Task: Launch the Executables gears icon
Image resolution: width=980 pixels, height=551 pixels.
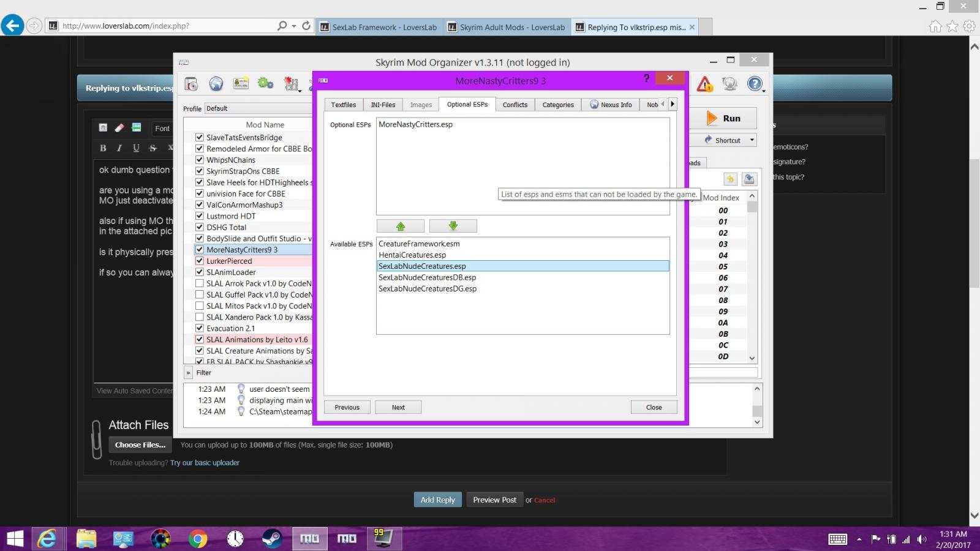Action: (x=265, y=84)
